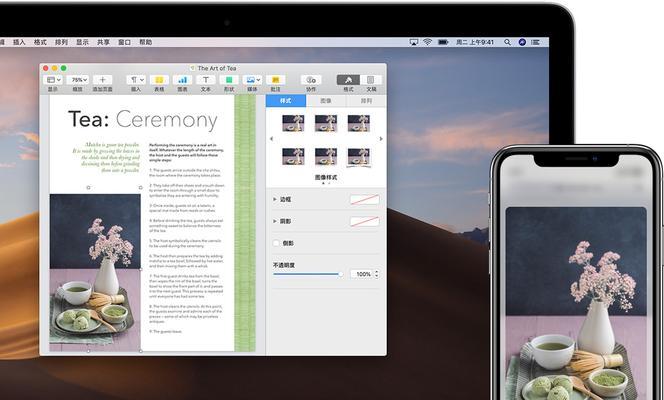This screenshot has width=664, height=400.
Task: Click the opacity stepper arrows
Action: [376, 274]
